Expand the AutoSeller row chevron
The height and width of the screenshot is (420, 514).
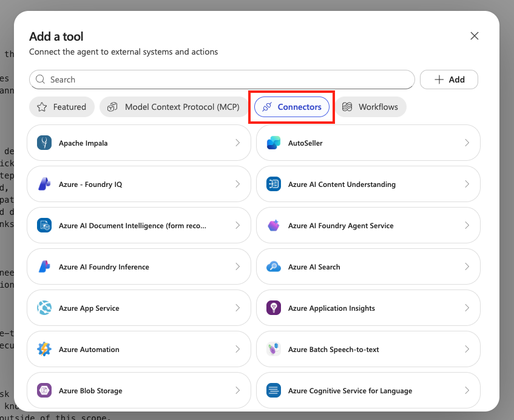(467, 143)
